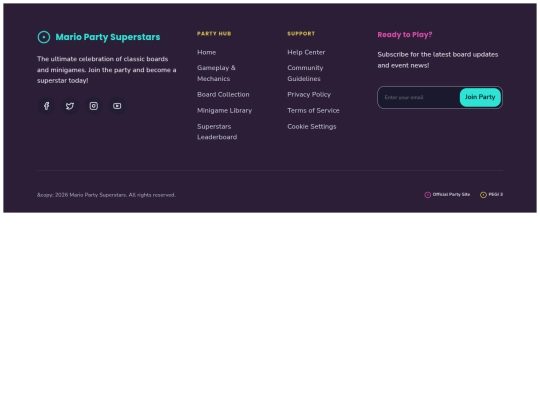Screen dimensions: 540x405
Task: Open the Board Collection link
Action: 223,94
